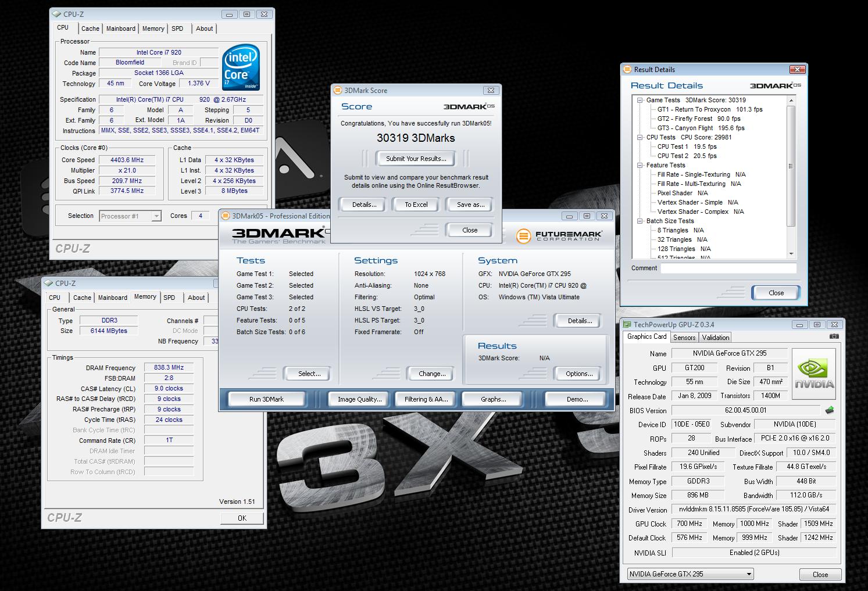Click the GPU-Z title bar app icon

pos(627,324)
